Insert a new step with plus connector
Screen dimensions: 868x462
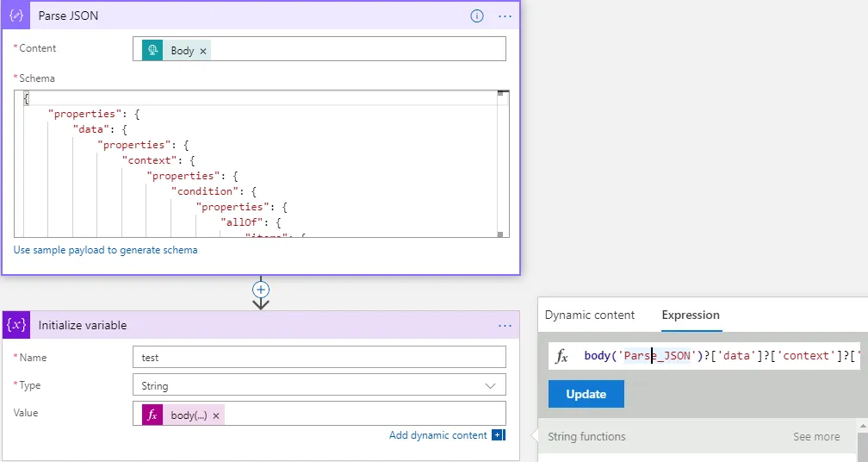click(x=261, y=289)
